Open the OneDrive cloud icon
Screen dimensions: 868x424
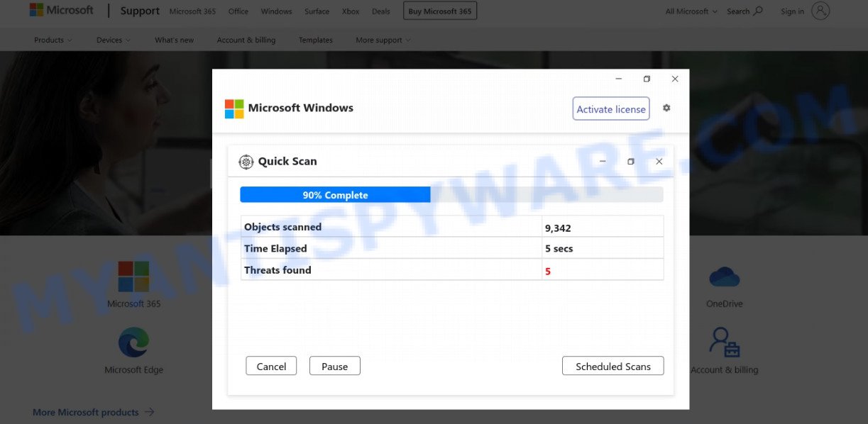pos(724,277)
